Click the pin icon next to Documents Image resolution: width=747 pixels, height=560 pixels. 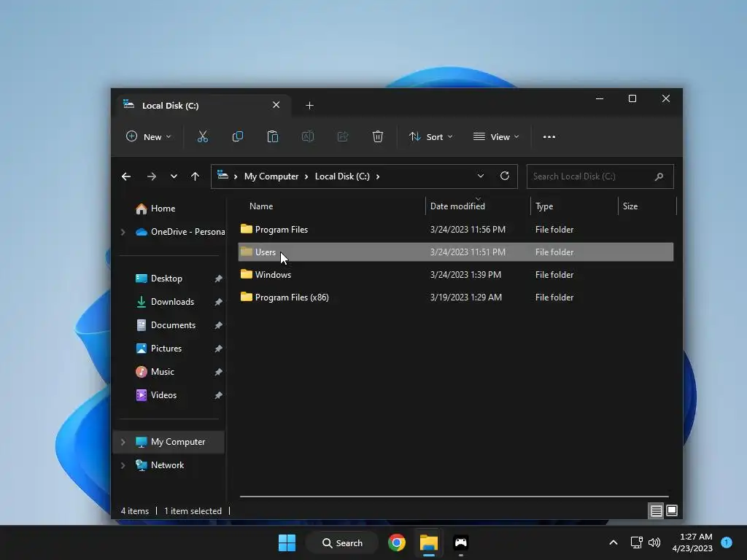point(218,325)
